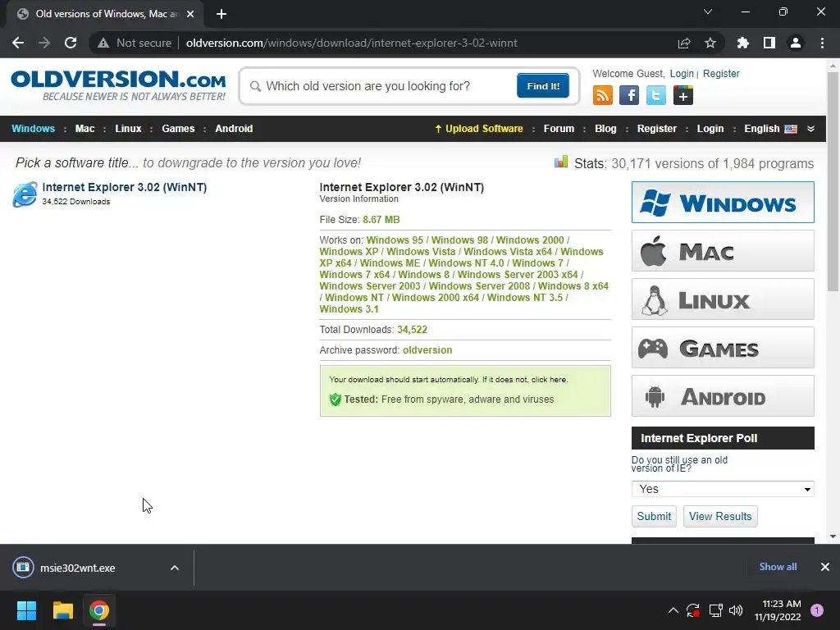This screenshot has width=840, height=630.
Task: Click the OLDVERSION.COM site logo
Action: click(118, 85)
